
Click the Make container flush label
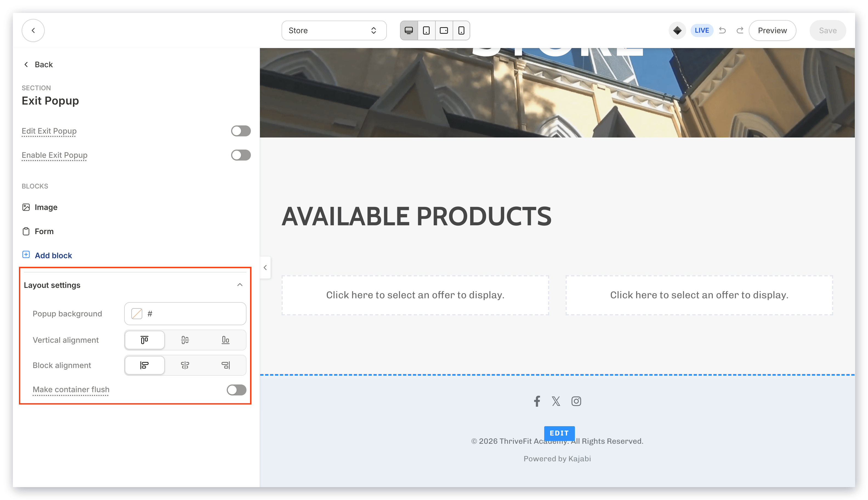[x=71, y=389]
